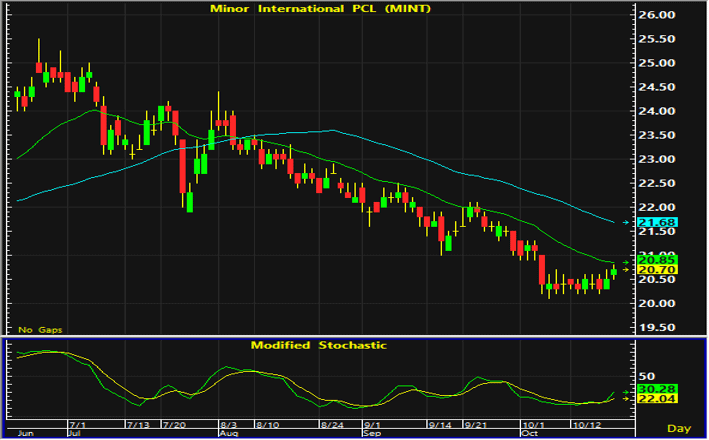Click the chart title Minor International PCL (MINT)
Image resolution: width=709 pixels, height=440 pixels.
click(x=320, y=8)
